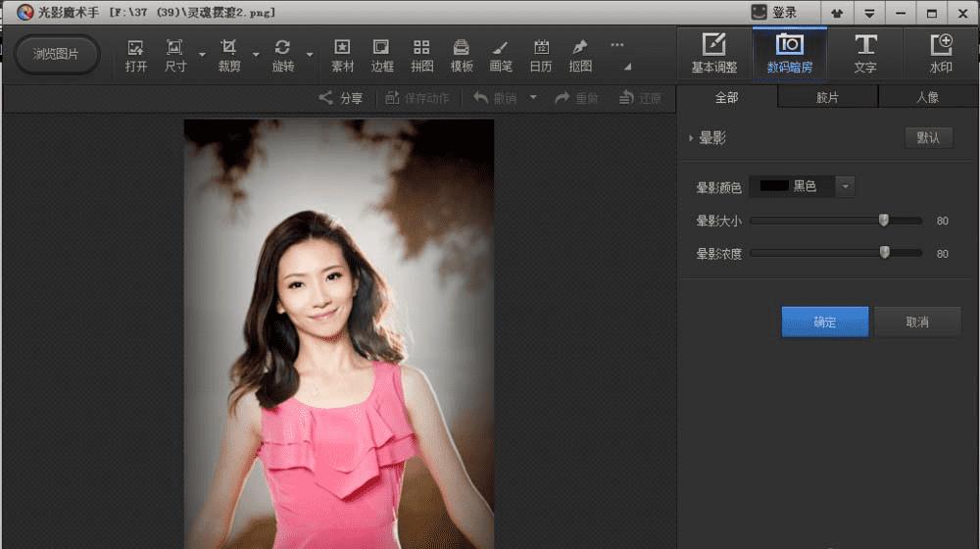This screenshot has width=980, height=549.
Task: Switch to the 全部 tab
Action: pos(727,97)
